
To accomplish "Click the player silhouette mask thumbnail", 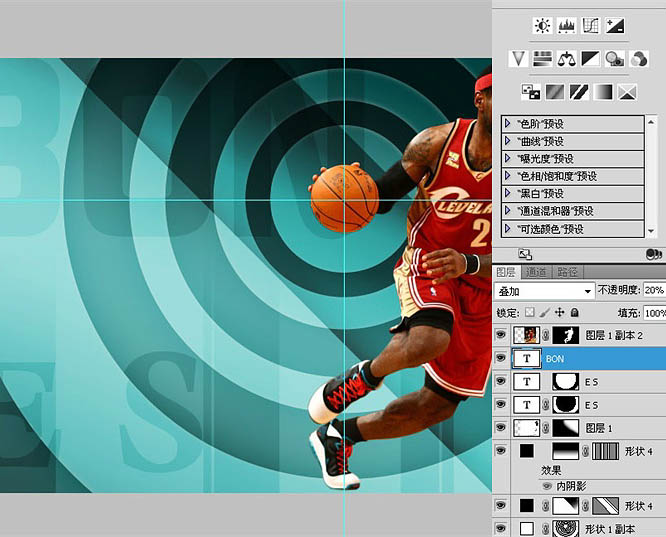I will pos(565,335).
